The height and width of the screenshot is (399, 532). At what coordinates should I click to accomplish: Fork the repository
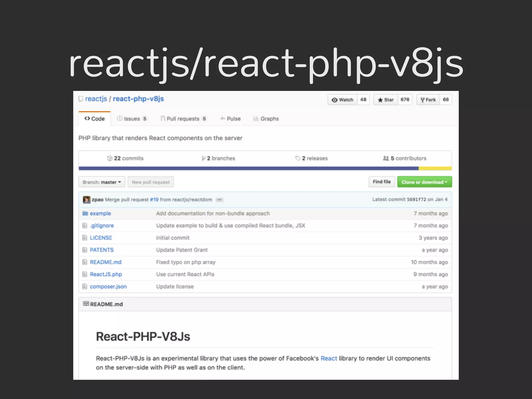click(x=428, y=100)
